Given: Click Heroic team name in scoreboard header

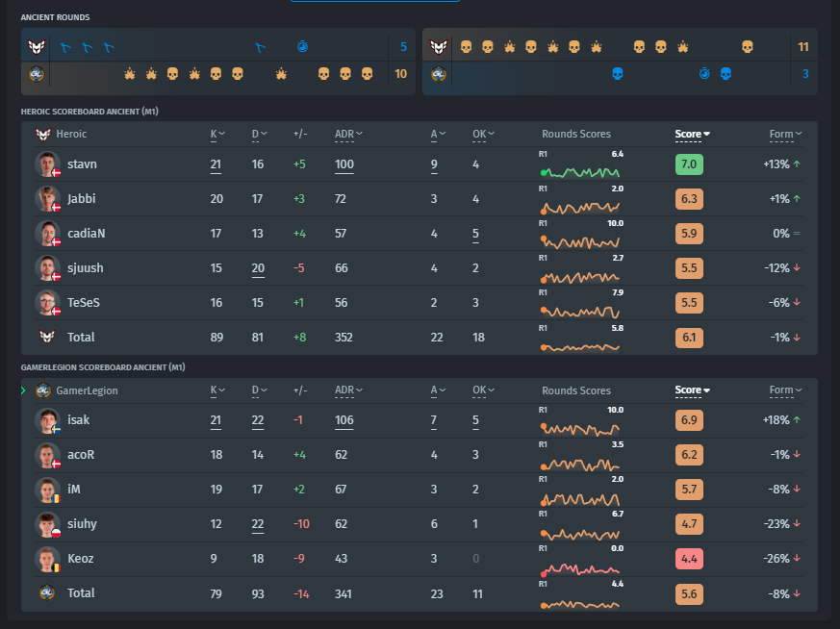Looking at the screenshot, I should 71,134.
